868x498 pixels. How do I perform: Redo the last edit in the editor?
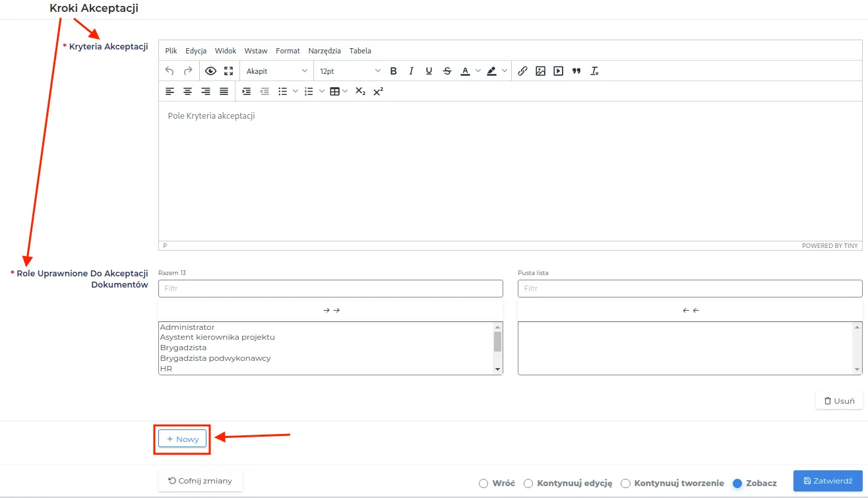pyautogui.click(x=188, y=71)
